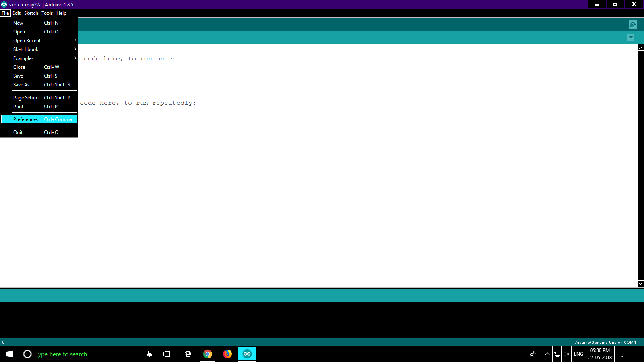Click the ENG language indicator
The image size is (644, 362).
point(578,354)
